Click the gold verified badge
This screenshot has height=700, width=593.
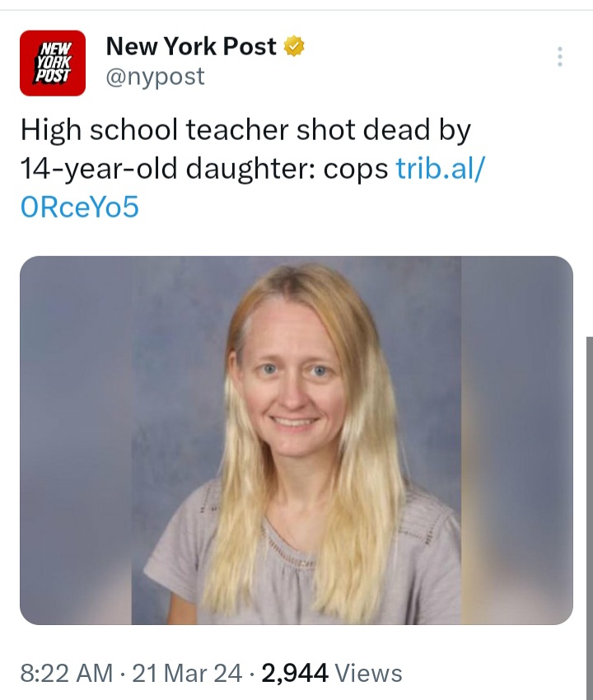click(295, 46)
